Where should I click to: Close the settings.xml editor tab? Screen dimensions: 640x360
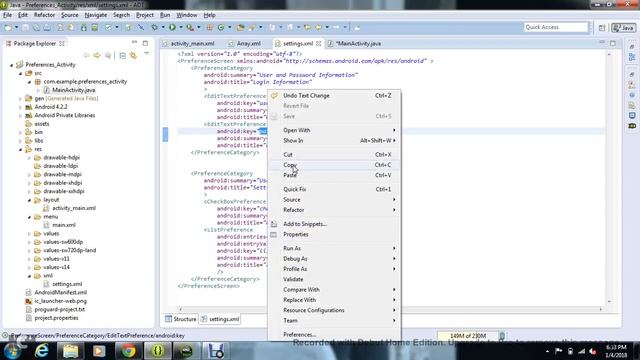click(318, 43)
